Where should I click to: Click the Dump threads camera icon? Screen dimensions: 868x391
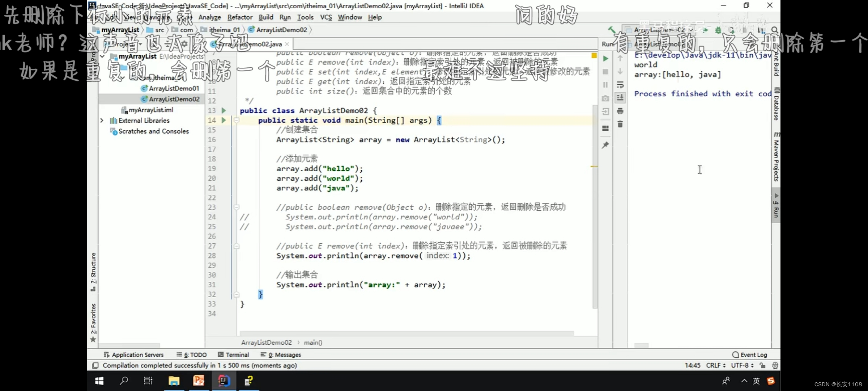pyautogui.click(x=605, y=98)
